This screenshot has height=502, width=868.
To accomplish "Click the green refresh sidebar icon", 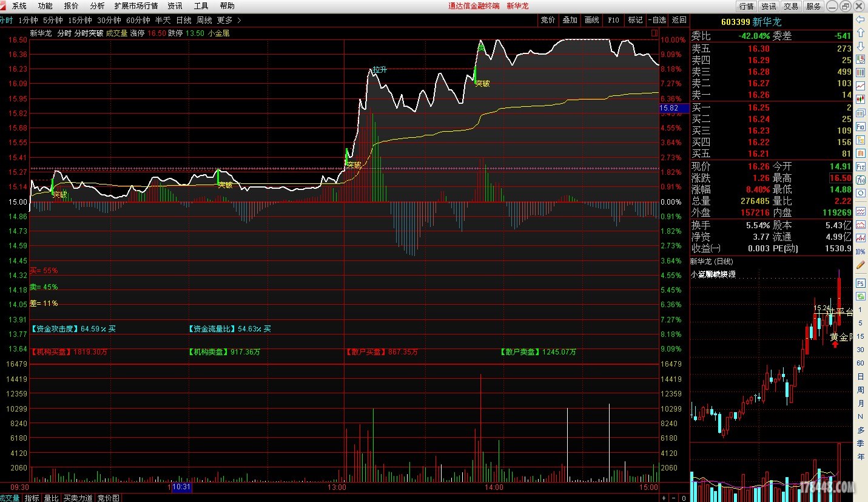I will click(860, 296).
